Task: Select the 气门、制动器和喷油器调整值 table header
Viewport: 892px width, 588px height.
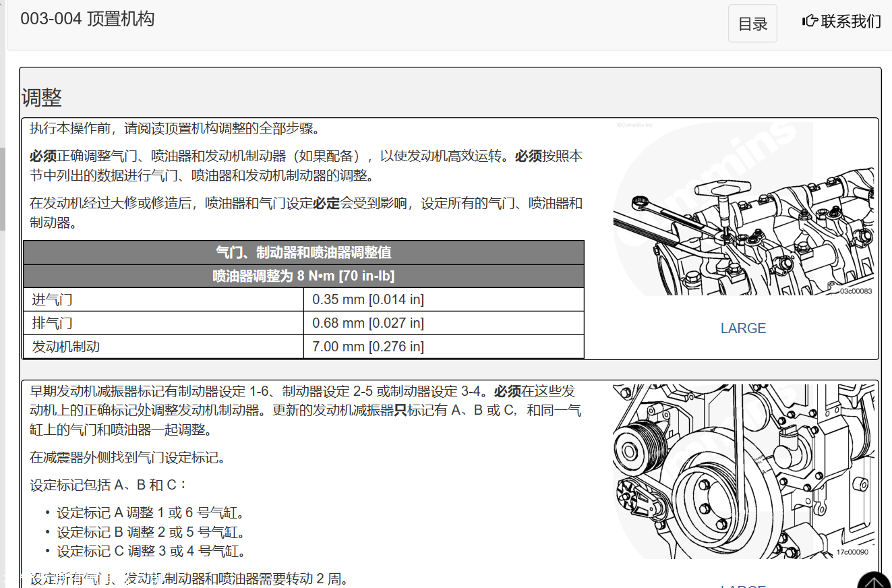Action: point(303,253)
